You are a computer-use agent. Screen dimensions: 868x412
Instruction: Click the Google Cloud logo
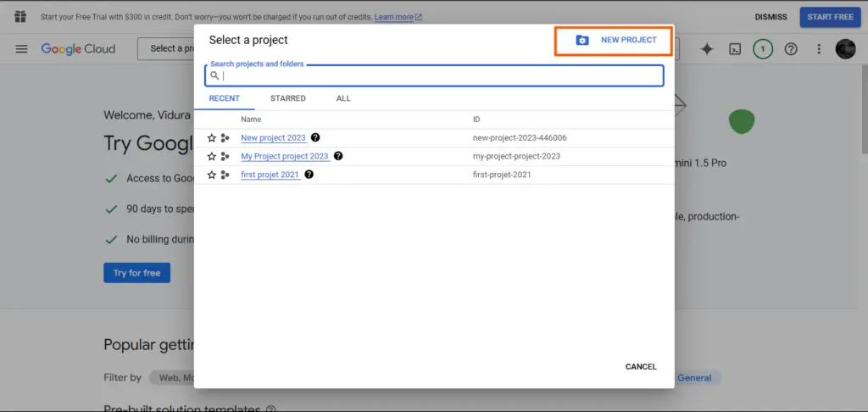click(78, 48)
